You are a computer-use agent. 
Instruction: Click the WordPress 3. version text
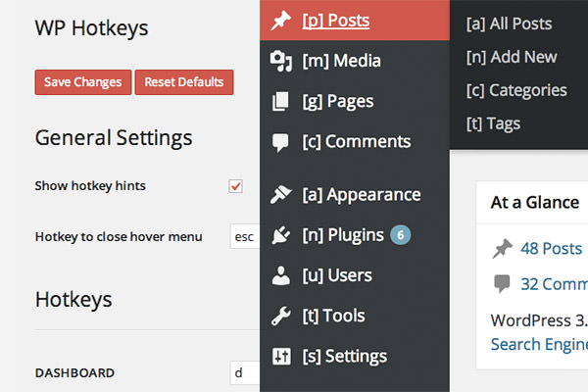[x=539, y=320]
